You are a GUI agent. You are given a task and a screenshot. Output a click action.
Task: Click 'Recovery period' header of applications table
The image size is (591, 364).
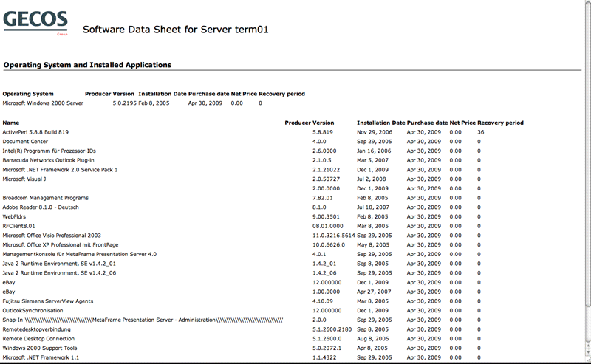[x=500, y=123]
